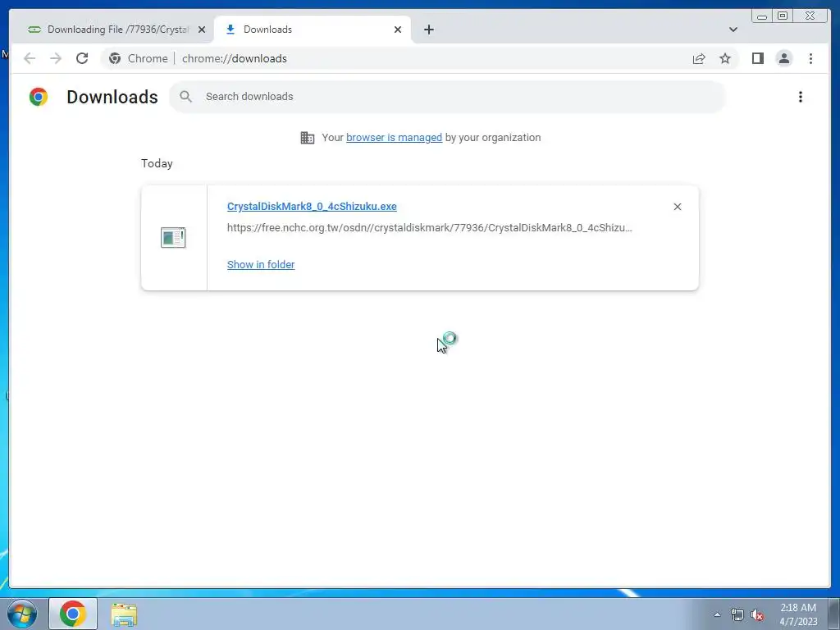Image resolution: width=840 pixels, height=630 pixels.
Task: Show hidden system tray icons
Action: 717,614
